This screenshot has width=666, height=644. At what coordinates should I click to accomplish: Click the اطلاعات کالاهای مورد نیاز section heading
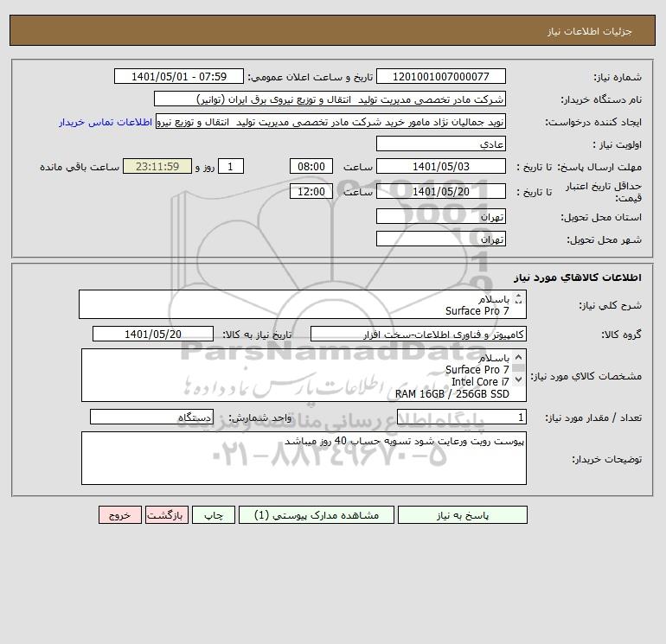(x=577, y=277)
